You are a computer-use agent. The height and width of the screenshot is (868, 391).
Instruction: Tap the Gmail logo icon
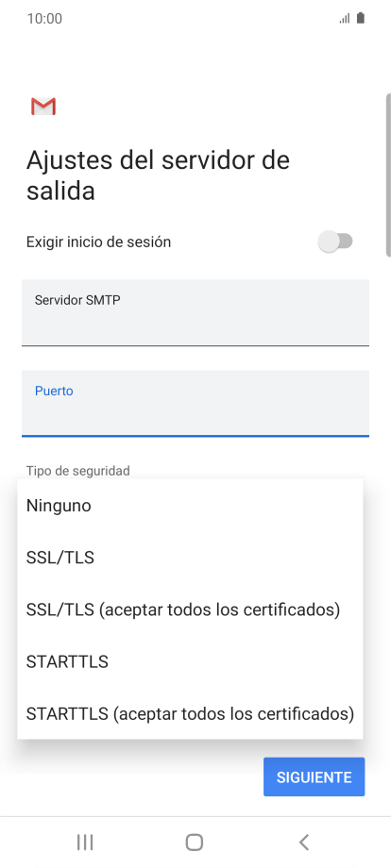click(43, 107)
